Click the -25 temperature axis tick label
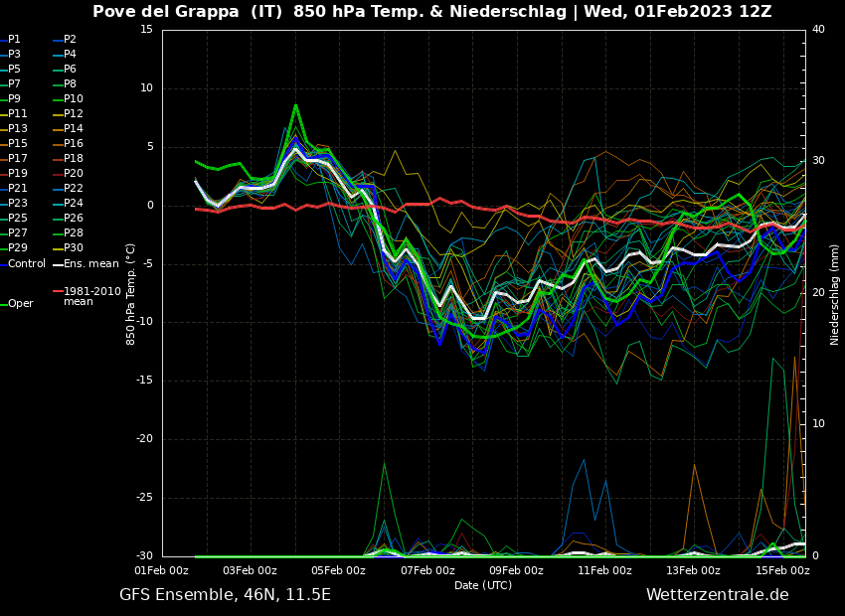 [144, 498]
